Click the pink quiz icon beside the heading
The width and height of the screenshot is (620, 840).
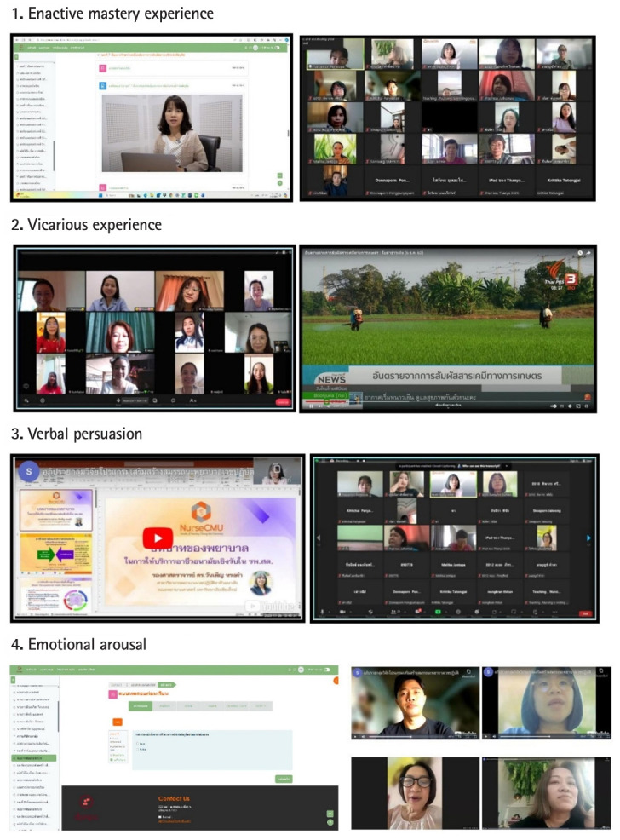pos(112,694)
